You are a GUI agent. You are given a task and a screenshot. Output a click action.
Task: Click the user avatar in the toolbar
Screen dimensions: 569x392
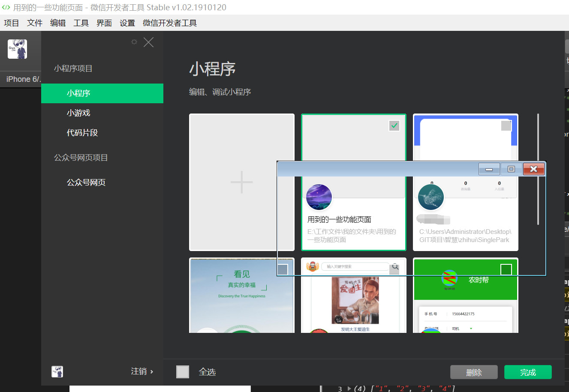[x=18, y=49]
